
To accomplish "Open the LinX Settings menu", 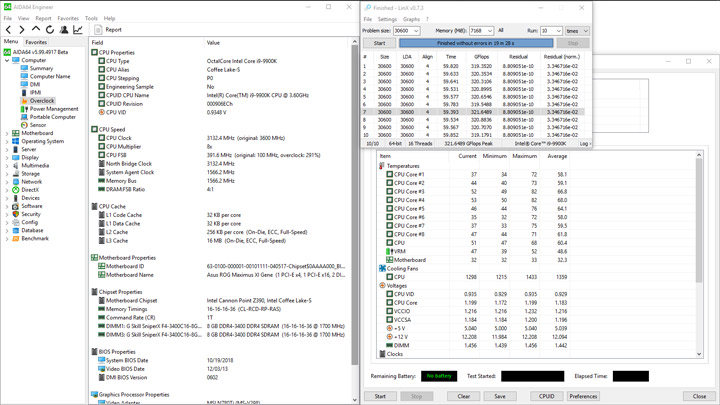I will (x=387, y=19).
